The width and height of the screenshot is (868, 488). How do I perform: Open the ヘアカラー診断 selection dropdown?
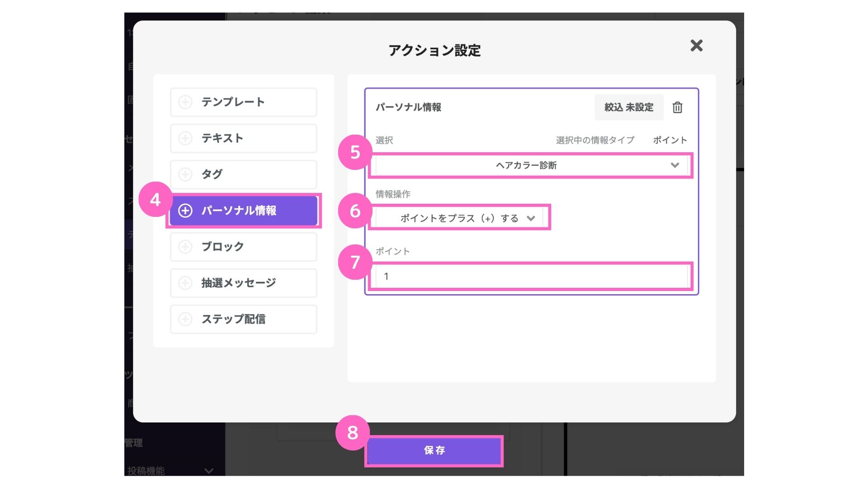point(531,165)
